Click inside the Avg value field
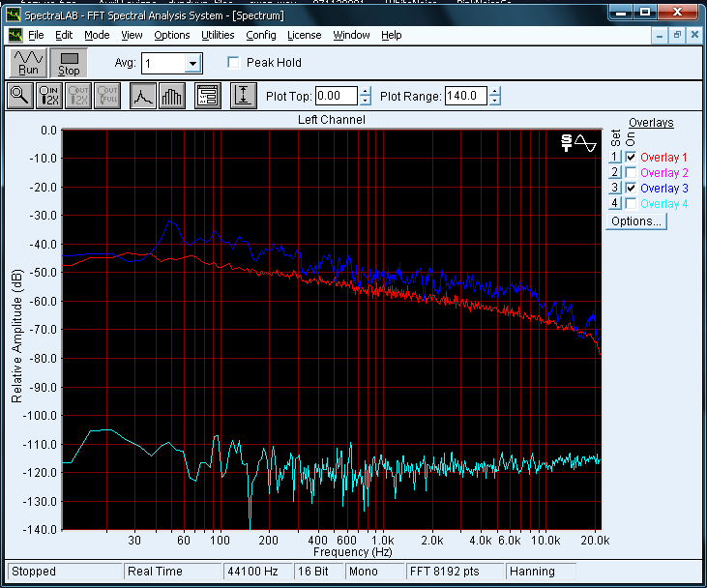The image size is (707, 588). [x=163, y=64]
